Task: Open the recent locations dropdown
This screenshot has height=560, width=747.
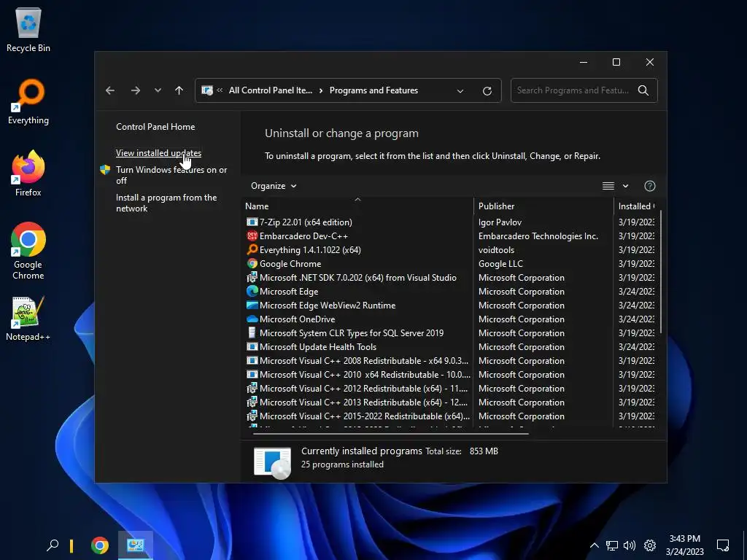Action: pyautogui.click(x=158, y=90)
